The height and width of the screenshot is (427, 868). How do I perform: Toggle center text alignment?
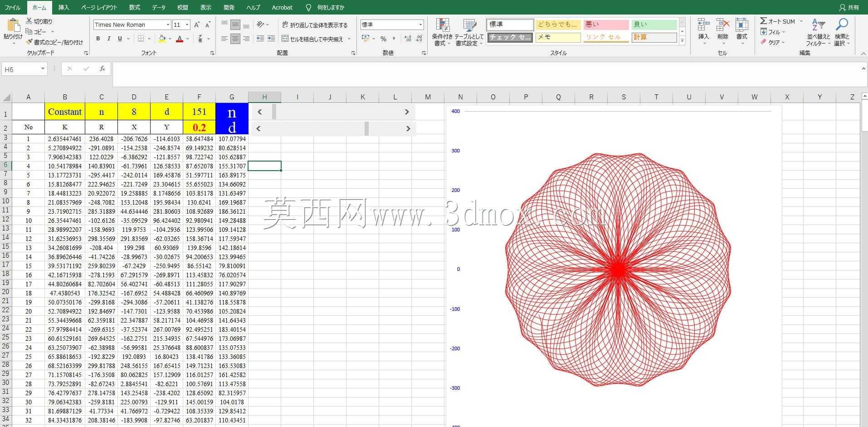235,39
